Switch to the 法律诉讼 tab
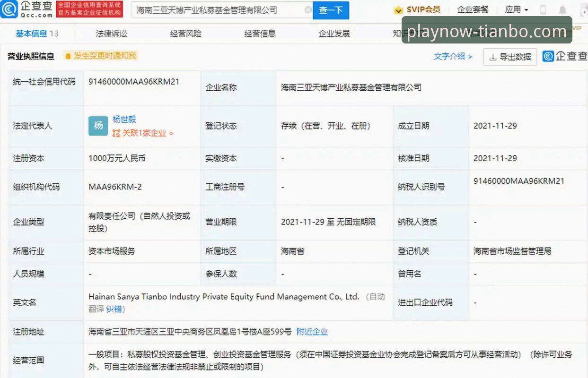The image size is (588, 378). [x=112, y=34]
